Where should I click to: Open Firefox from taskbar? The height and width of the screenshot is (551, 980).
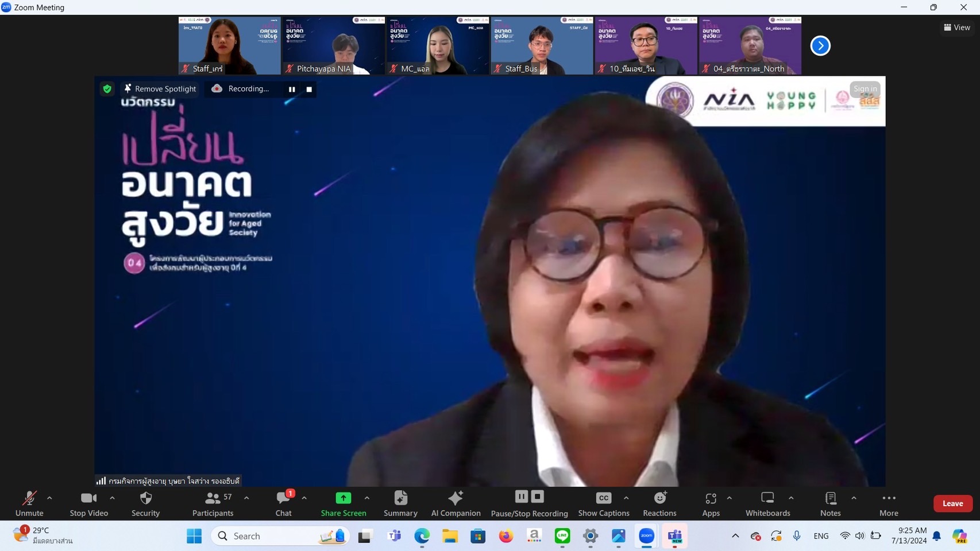tap(506, 536)
